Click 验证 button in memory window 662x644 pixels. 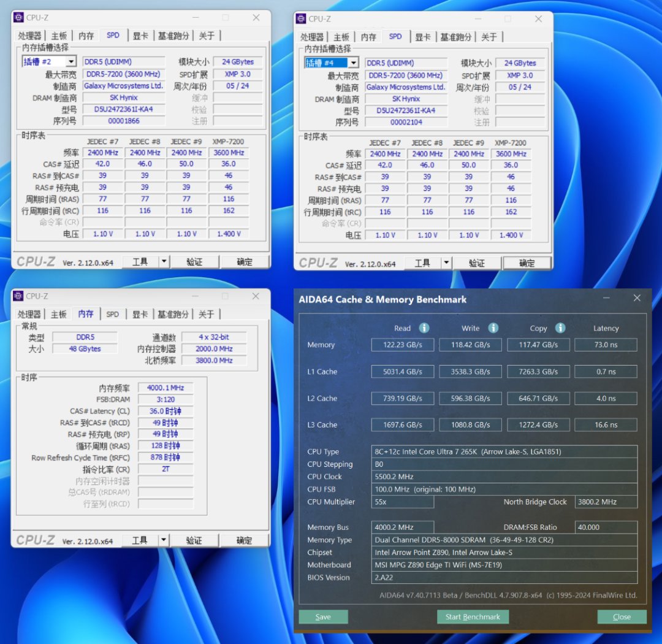point(194,540)
